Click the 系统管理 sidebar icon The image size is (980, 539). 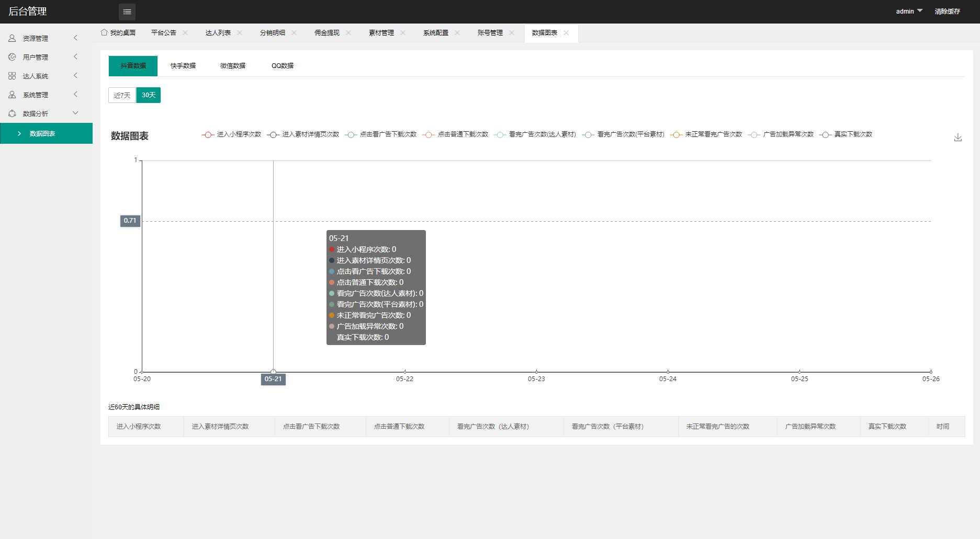[x=12, y=94]
